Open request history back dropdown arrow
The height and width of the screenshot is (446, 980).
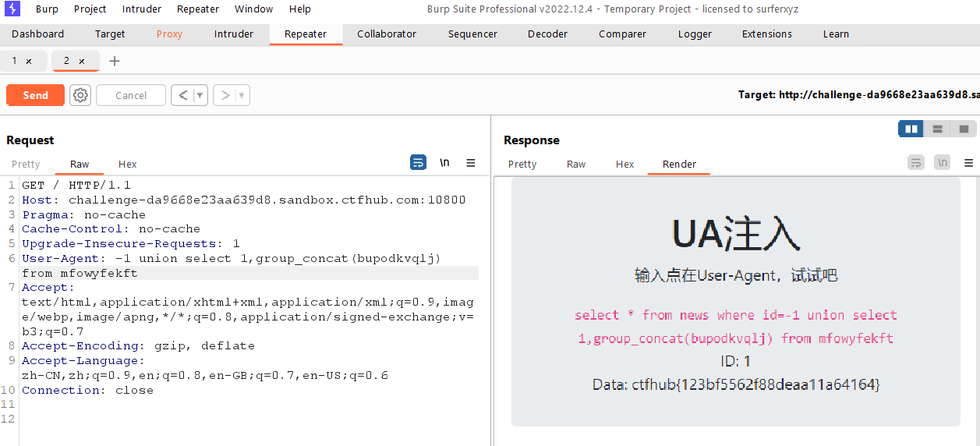coord(200,95)
